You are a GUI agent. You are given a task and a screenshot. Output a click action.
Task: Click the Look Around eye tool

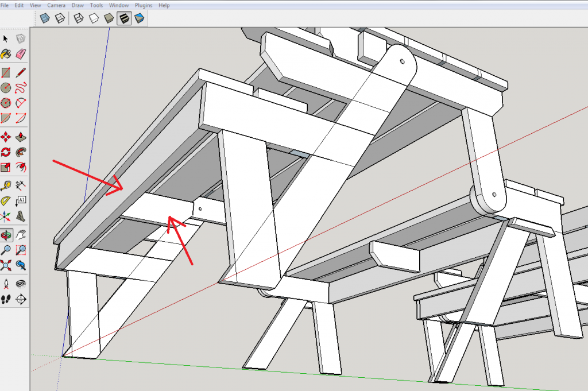coord(21,283)
